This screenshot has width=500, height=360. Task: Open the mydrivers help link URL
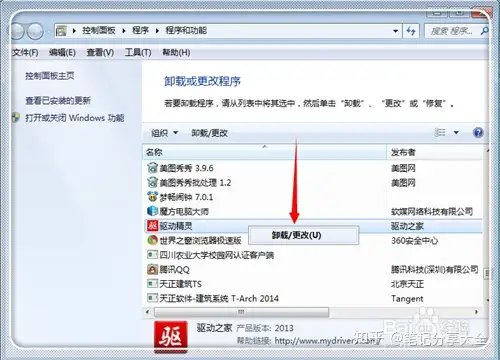[327, 341]
